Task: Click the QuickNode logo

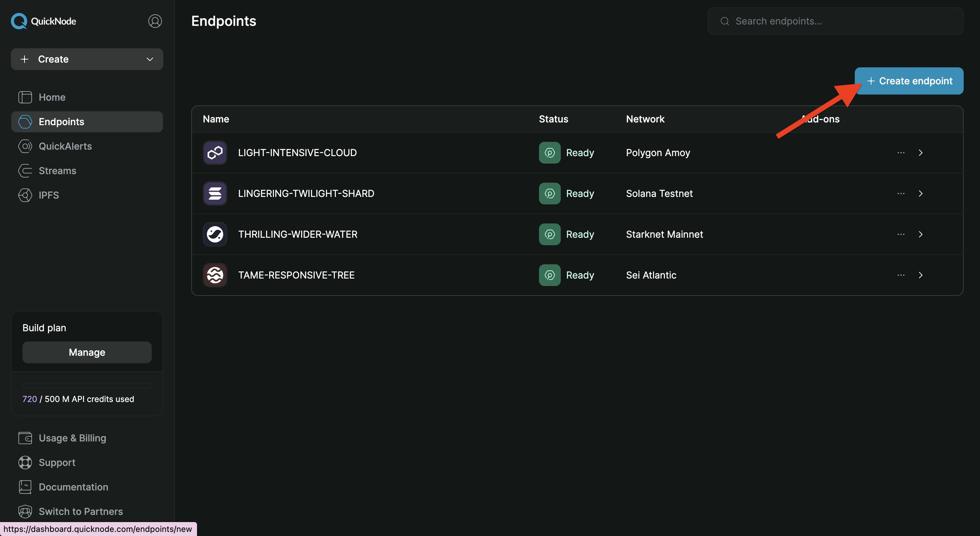Action: pyautogui.click(x=43, y=21)
